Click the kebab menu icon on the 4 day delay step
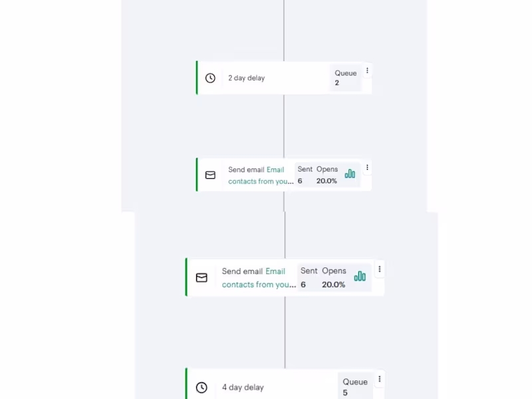Viewport: 532px width, 399px height. [x=379, y=379]
